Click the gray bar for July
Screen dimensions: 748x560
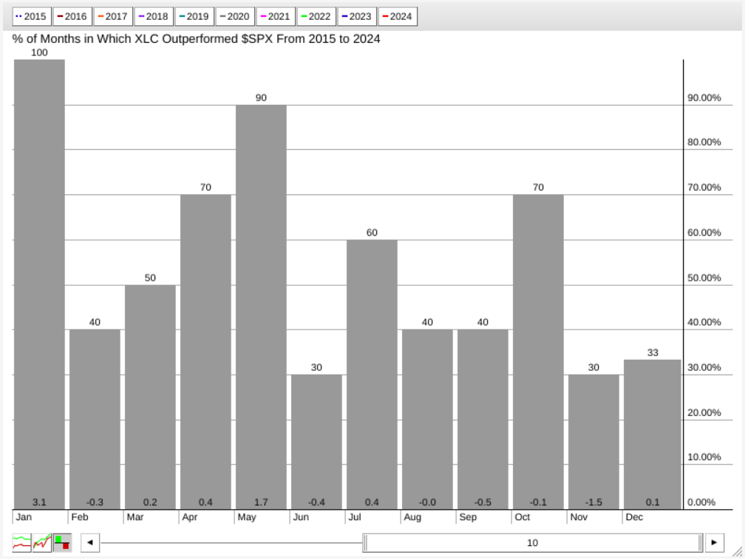coord(373,376)
